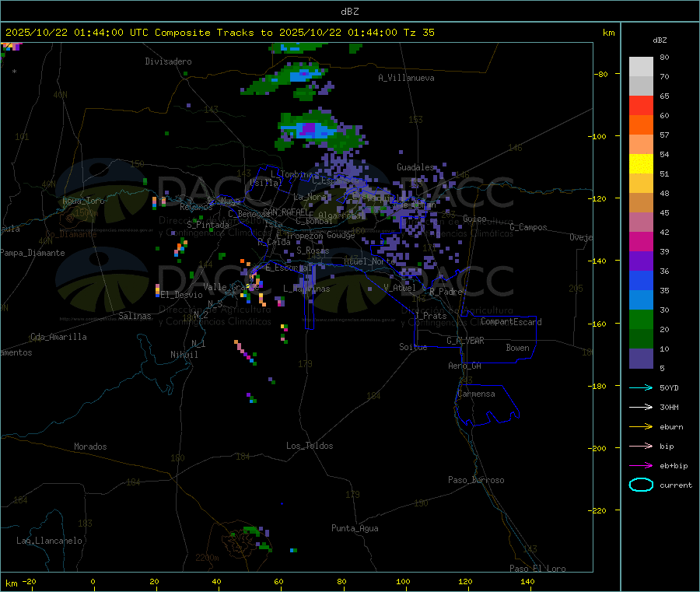This screenshot has height=592, width=700.
Task: Click the 0 km horizontal axis label
Action: click(93, 581)
